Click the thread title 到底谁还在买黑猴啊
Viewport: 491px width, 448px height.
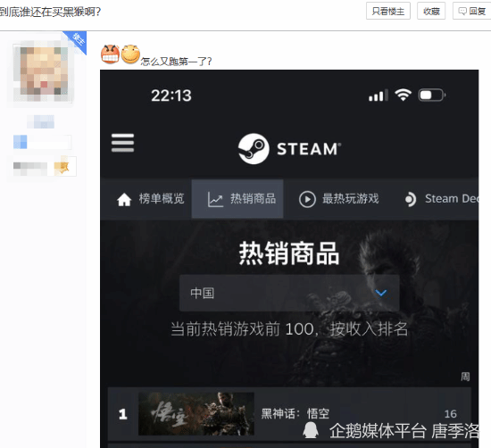pyautogui.click(x=50, y=12)
